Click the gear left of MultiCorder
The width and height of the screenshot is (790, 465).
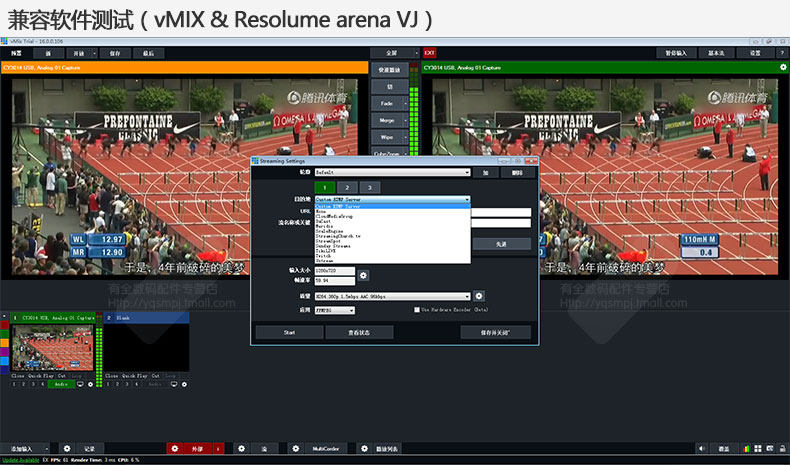[296, 448]
